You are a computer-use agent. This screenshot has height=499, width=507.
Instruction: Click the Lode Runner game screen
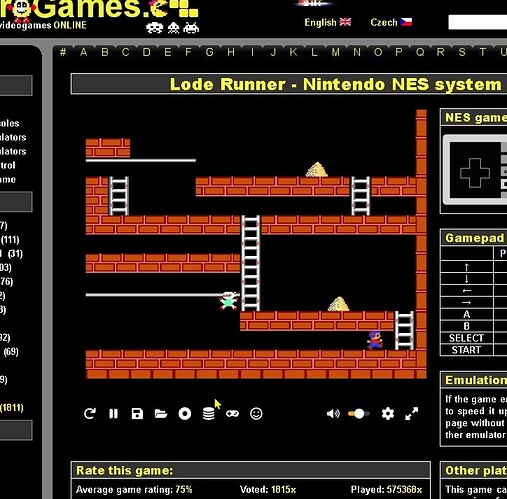coord(256,245)
